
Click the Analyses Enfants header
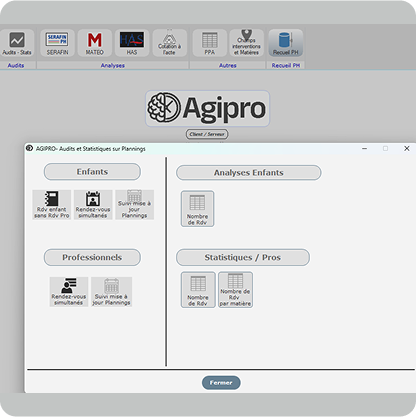pyautogui.click(x=249, y=173)
